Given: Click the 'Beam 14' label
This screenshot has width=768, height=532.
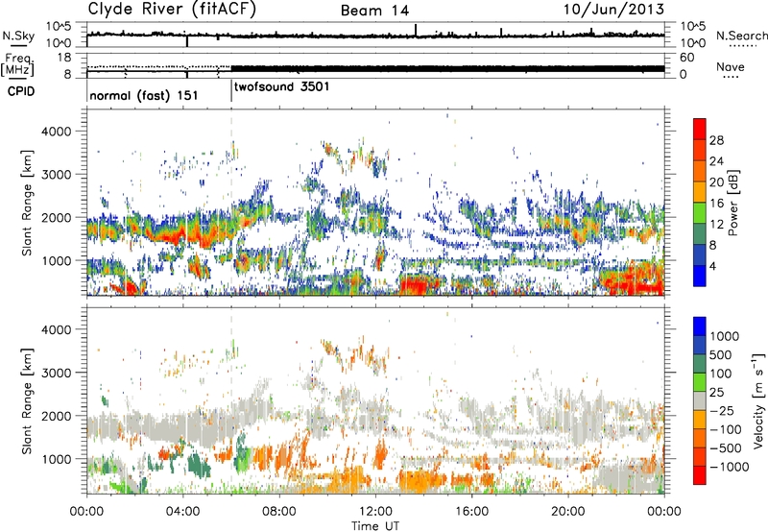Looking at the screenshot, I should [374, 11].
